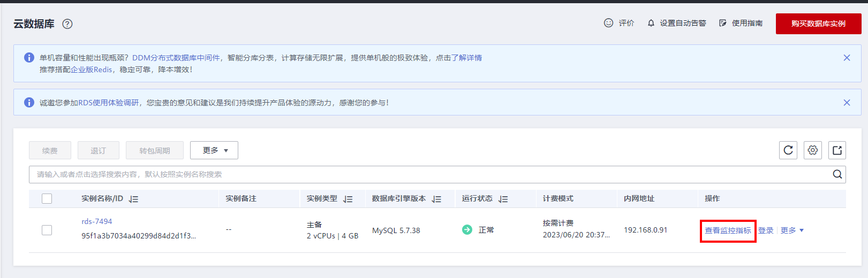Sort by 数据库引擎版本 column

(437, 199)
